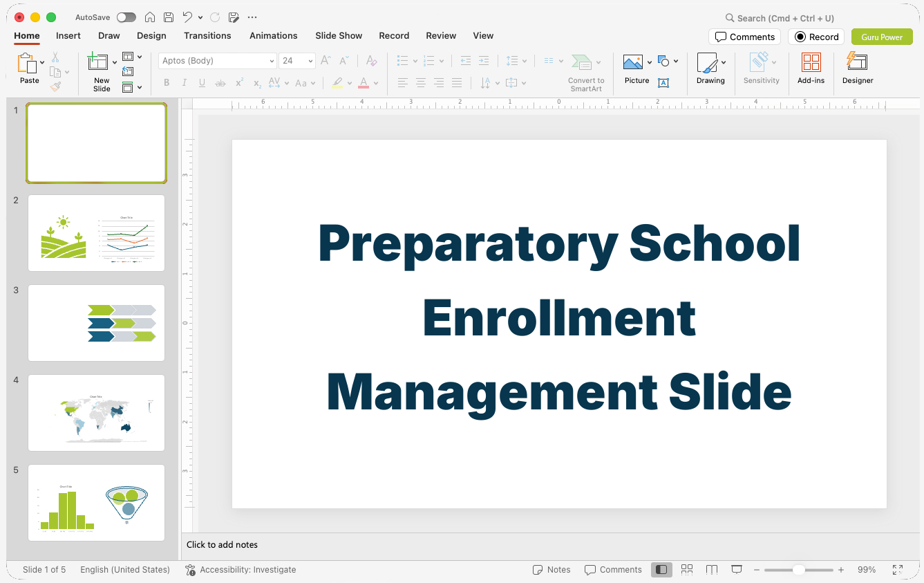The height and width of the screenshot is (583, 924).
Task: Click the Comments button in status bar
Action: [x=613, y=570]
